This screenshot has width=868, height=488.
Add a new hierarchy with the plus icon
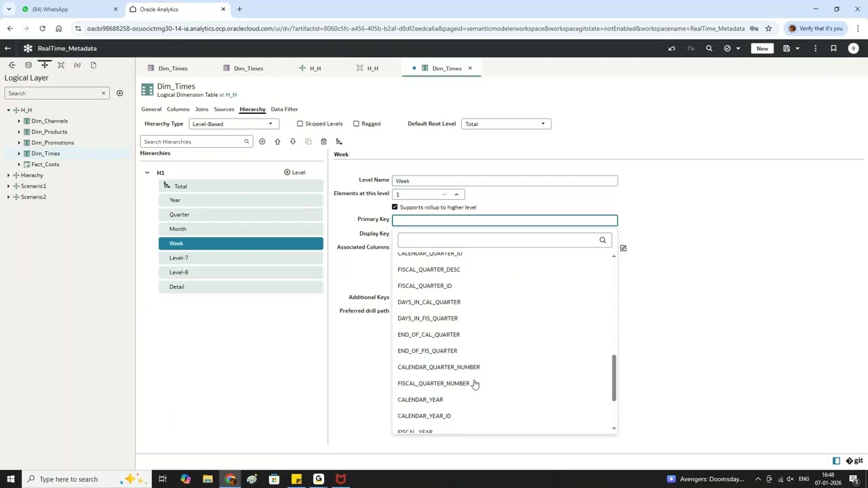(262, 142)
